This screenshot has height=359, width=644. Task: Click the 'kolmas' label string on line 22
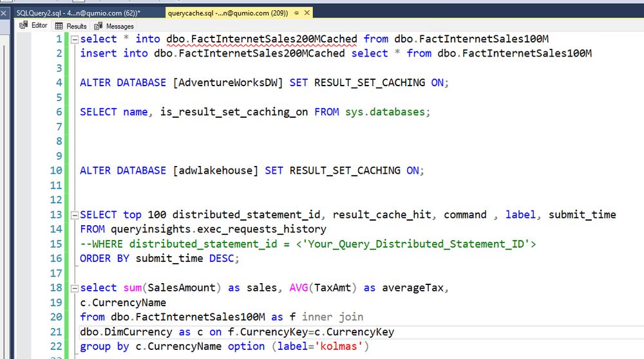click(339, 346)
